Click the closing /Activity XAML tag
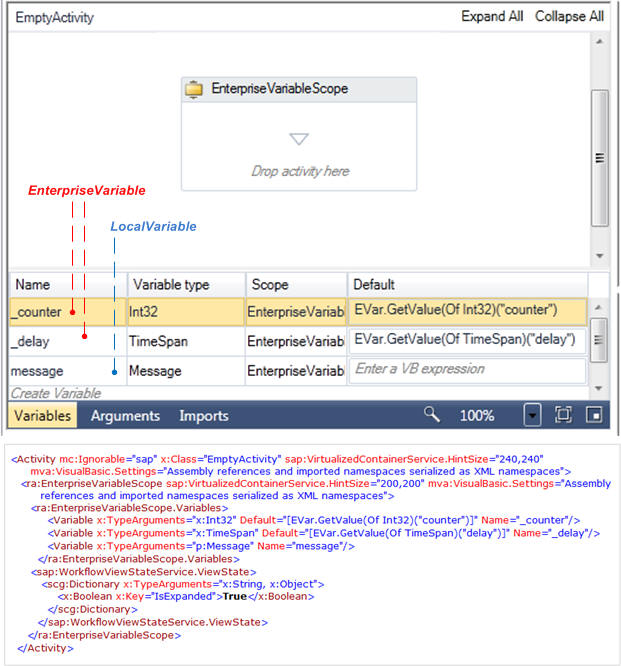This screenshot has height=666, width=621. [45, 648]
